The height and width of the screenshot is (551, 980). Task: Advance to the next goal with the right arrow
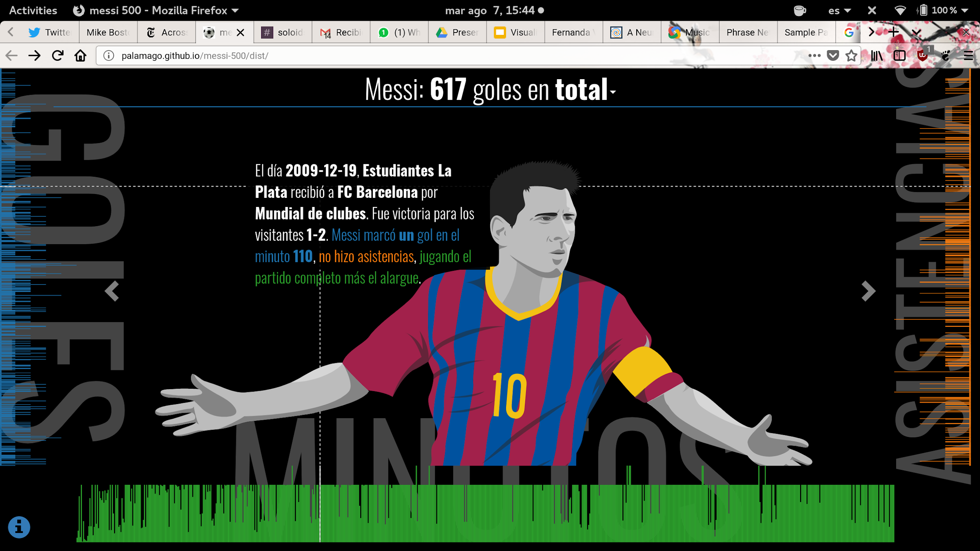click(x=868, y=290)
